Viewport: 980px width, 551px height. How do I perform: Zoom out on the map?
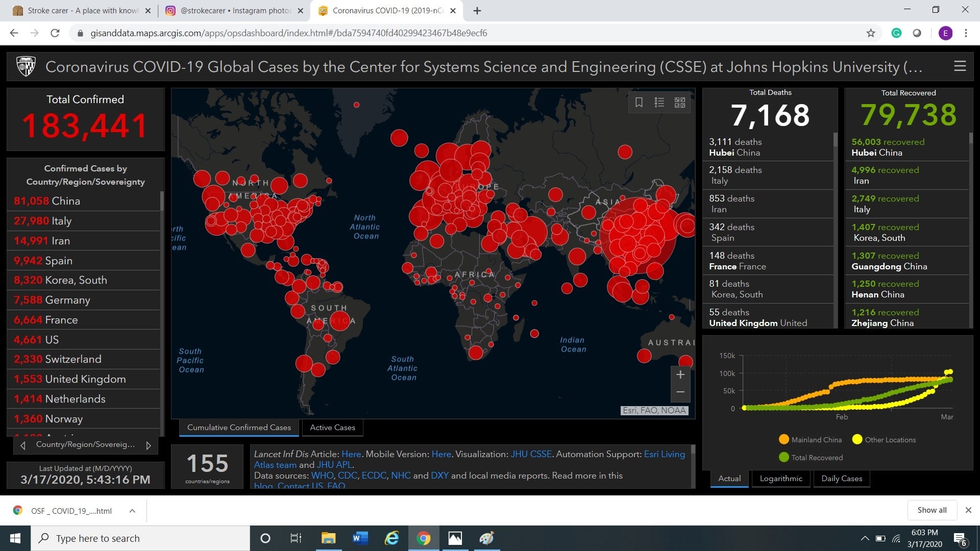point(680,392)
